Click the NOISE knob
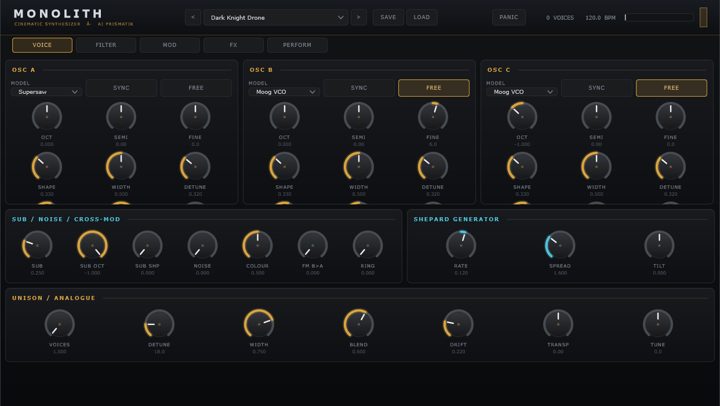Image resolution: width=720 pixels, height=406 pixels. [x=202, y=245]
